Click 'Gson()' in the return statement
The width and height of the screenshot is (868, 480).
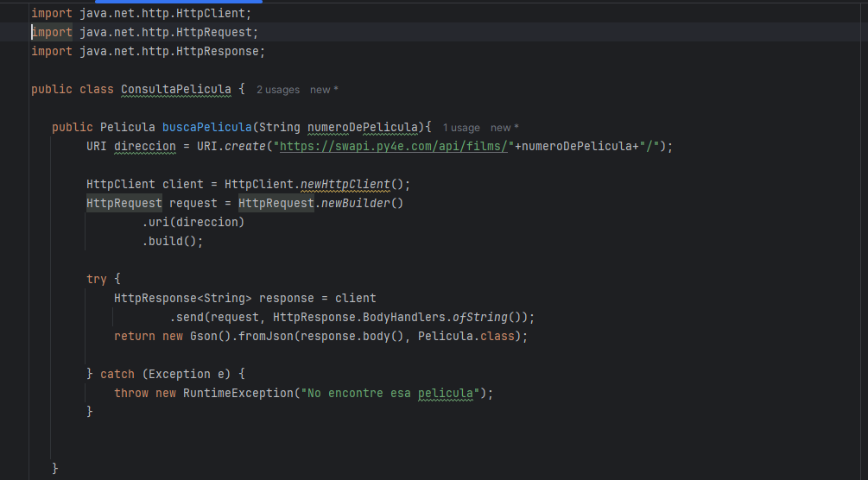point(211,336)
